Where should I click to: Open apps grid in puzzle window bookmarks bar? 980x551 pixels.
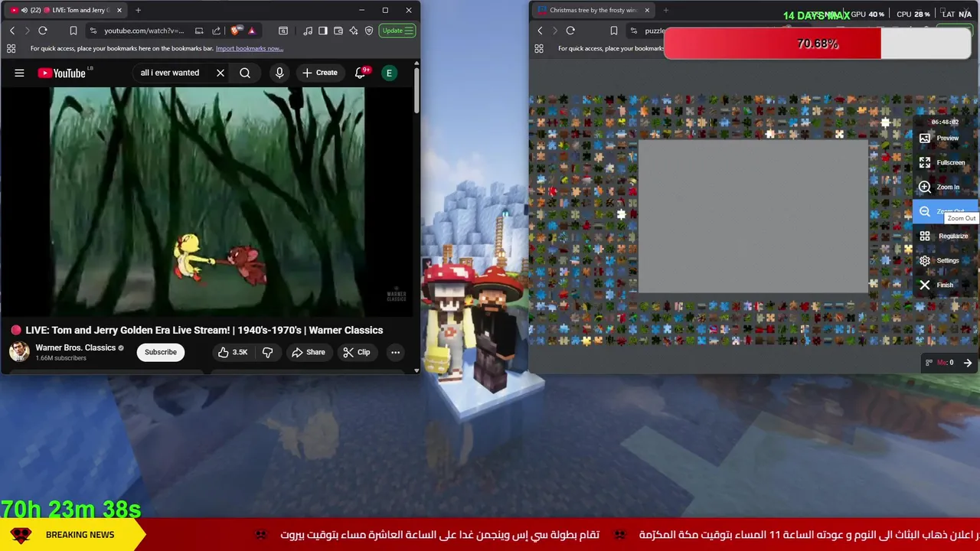coord(539,48)
